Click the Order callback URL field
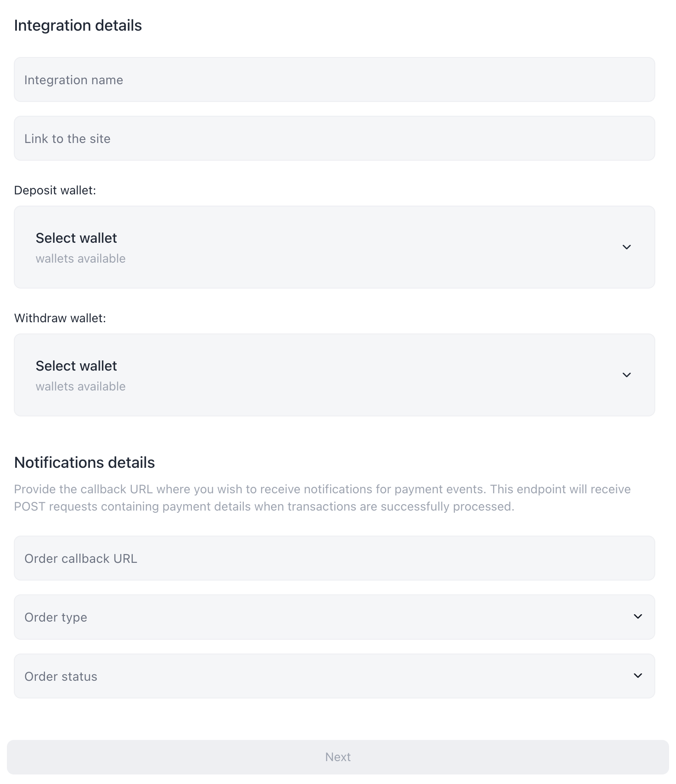 pos(334,559)
